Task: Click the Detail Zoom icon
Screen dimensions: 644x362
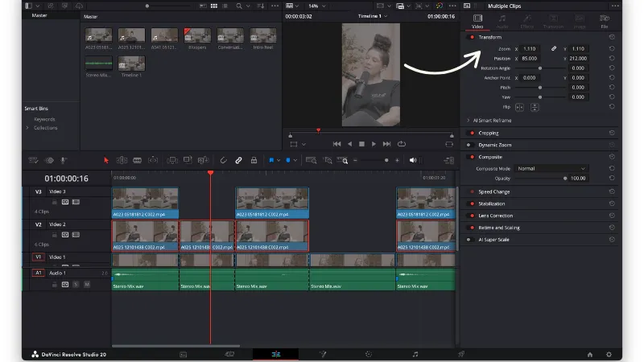Action: pyautogui.click(x=328, y=160)
